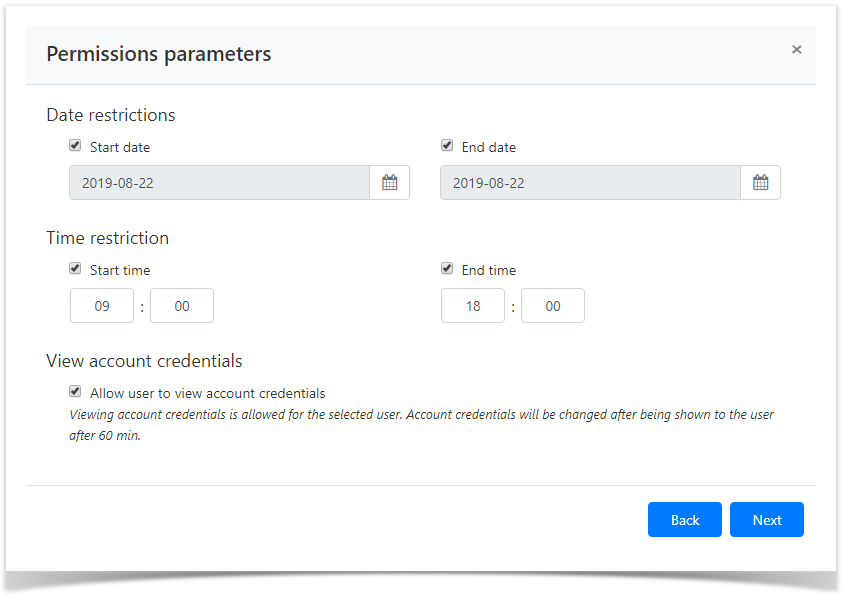
Task: Click the end time minute field showing 00
Action: click(x=552, y=305)
